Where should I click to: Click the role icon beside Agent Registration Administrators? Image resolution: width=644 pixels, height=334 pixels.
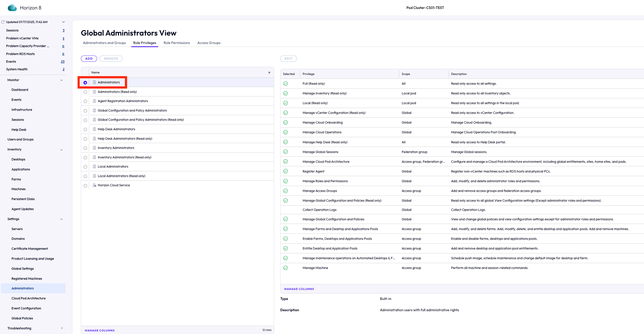coord(94,101)
